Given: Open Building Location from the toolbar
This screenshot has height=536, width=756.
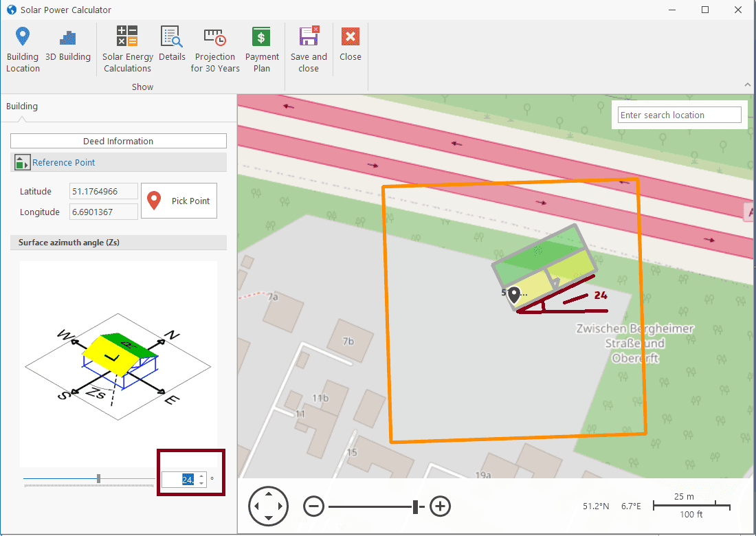Looking at the screenshot, I should (x=23, y=49).
